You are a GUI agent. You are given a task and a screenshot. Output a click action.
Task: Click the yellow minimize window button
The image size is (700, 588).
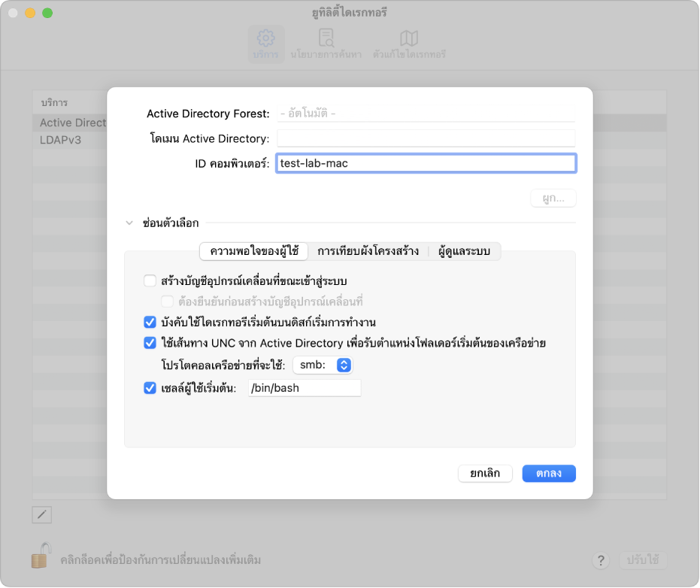(30, 13)
